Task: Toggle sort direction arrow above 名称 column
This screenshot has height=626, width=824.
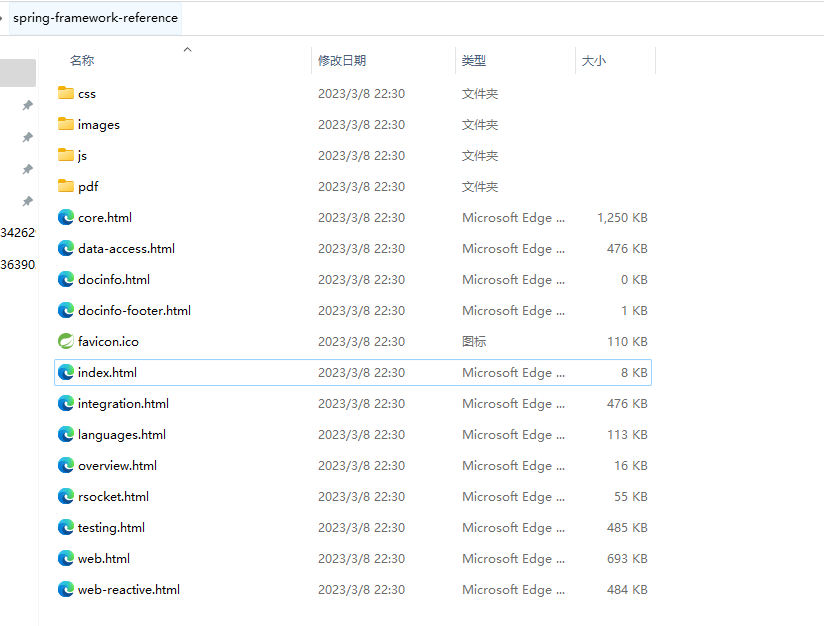Action: pos(188,49)
